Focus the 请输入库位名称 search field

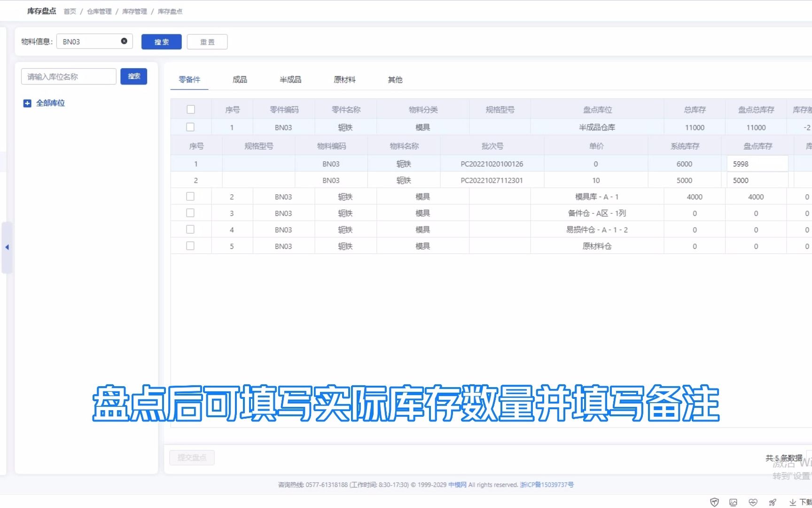pyautogui.click(x=69, y=77)
